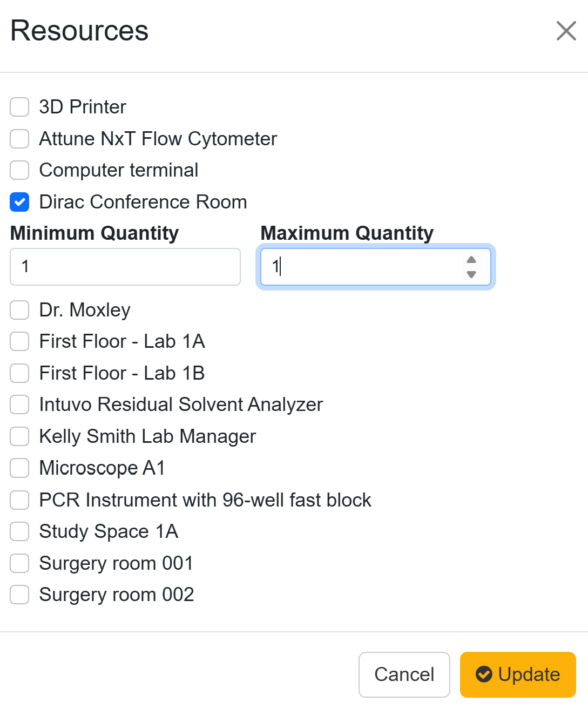
Task: Enable Intuvo Residual Solvent Analyzer
Action: click(19, 404)
